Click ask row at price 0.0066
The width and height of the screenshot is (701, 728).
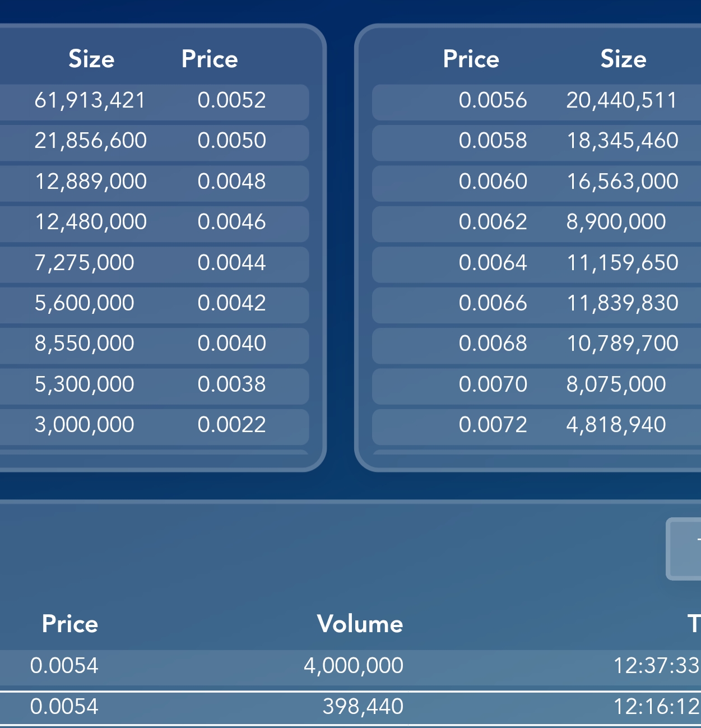536,305
